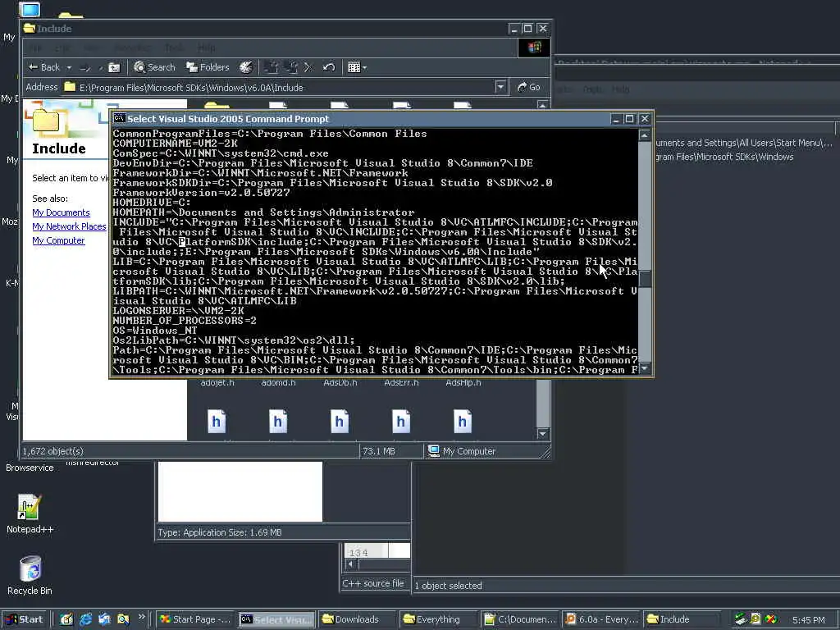This screenshot has width=840, height=630.
Task: Switch to Select Visu... taskbar button
Action: tap(276, 619)
